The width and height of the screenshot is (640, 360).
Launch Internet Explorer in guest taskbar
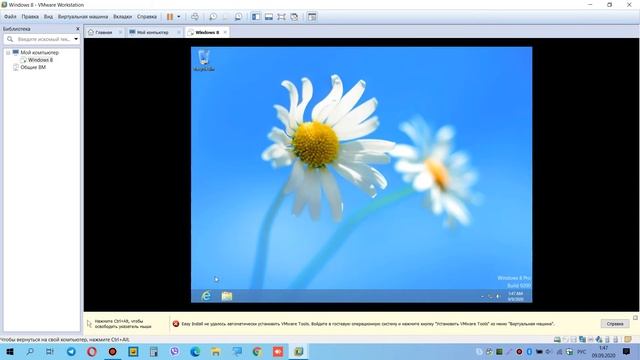[206, 296]
